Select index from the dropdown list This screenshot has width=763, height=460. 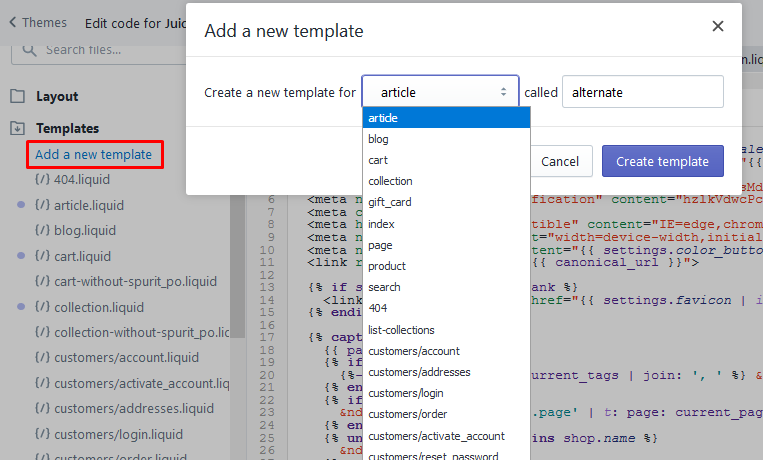click(446, 224)
